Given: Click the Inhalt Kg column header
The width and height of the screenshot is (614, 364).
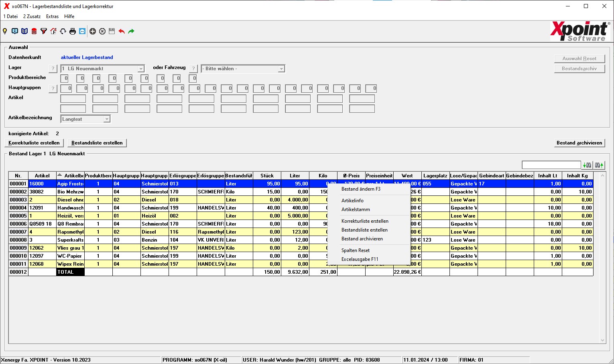Looking at the screenshot, I should click(x=577, y=176).
